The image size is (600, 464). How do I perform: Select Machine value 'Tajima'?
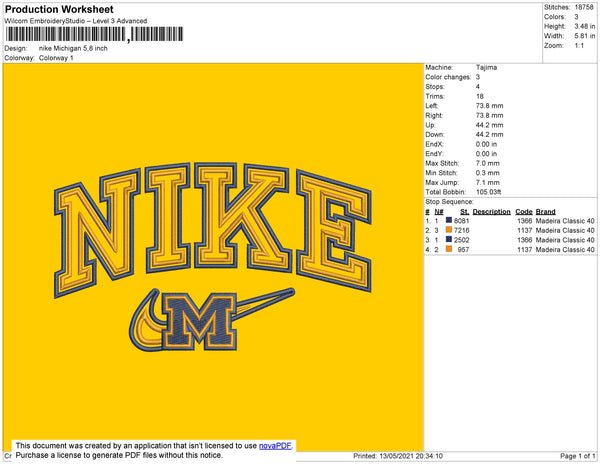pos(486,67)
